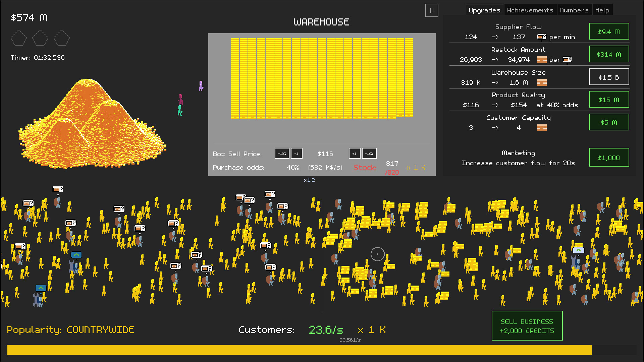644x362 pixels.
Task: Click the pause icon at top center
Action: coord(431,10)
